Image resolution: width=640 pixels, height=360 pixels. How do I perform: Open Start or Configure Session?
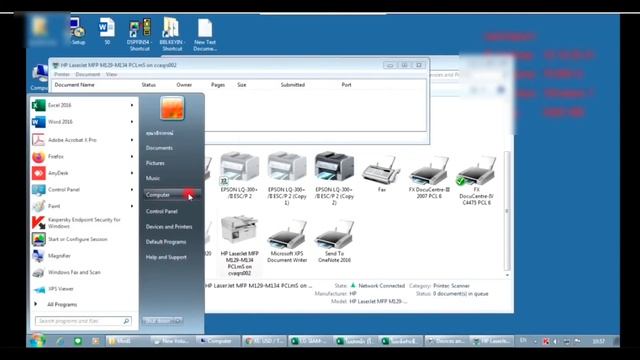point(78,239)
